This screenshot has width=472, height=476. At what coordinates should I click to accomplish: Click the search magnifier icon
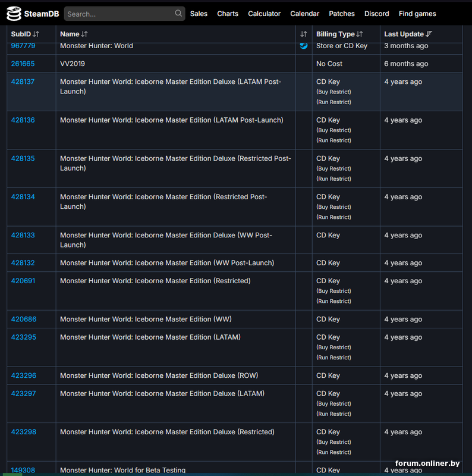[178, 13]
